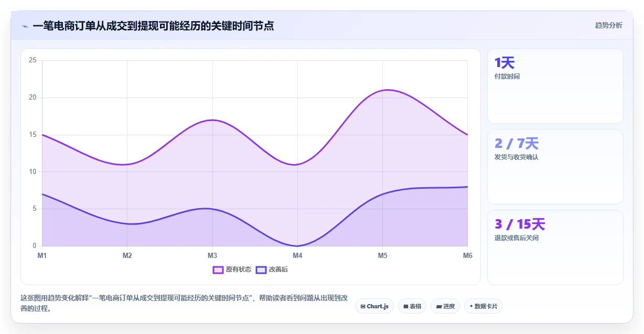Click the 数据卡片 tag chip
The height and width of the screenshot is (334, 644).
pyautogui.click(x=484, y=306)
